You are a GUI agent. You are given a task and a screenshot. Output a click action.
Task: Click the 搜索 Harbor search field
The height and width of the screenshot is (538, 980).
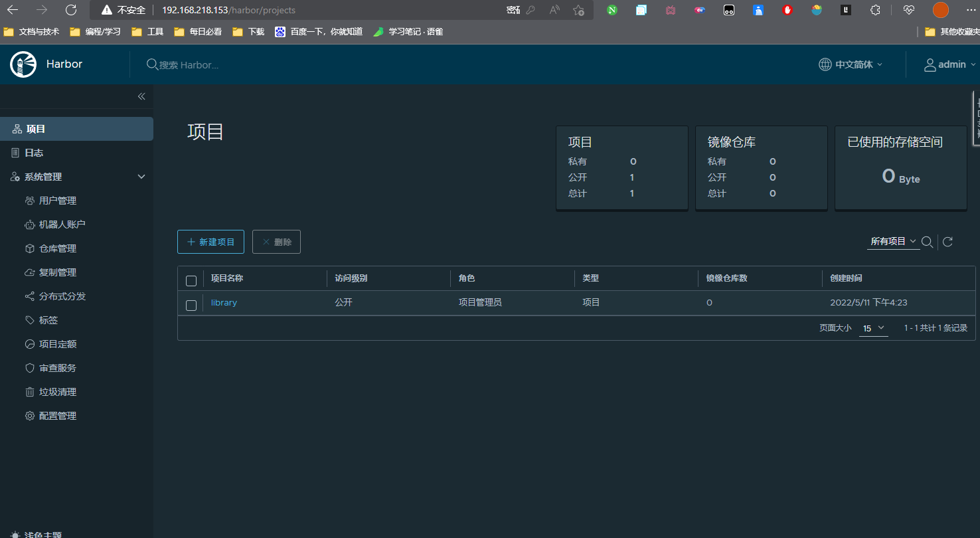click(x=189, y=65)
